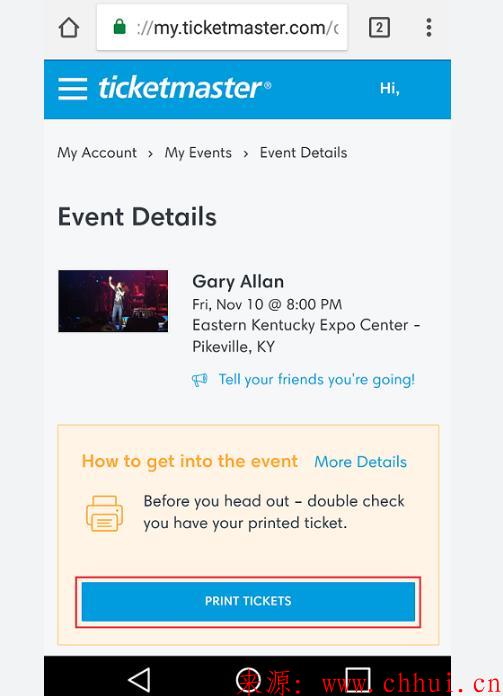Select Event Details breadcrumb item
The image size is (503, 696).
303,153
